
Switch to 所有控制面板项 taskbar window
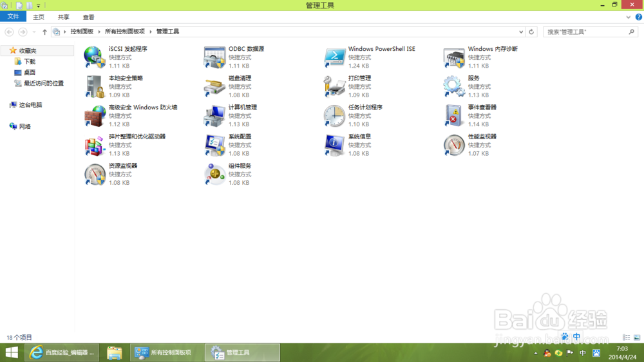pyautogui.click(x=166, y=352)
